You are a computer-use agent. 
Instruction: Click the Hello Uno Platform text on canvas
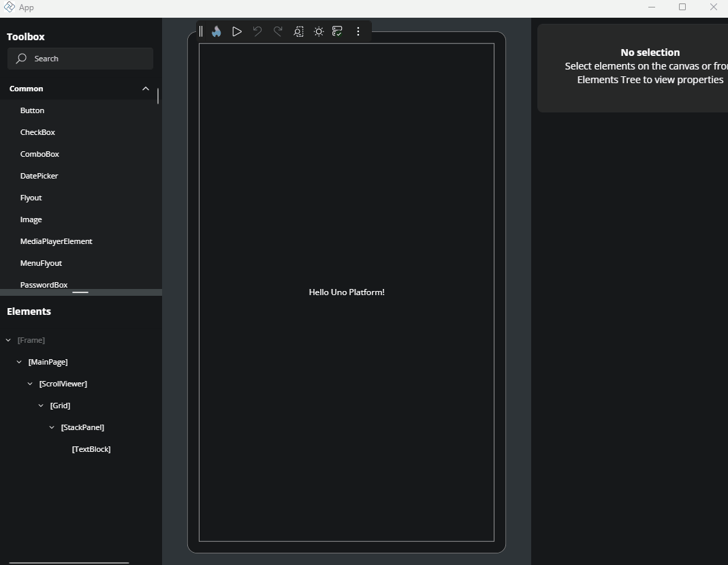(x=347, y=292)
